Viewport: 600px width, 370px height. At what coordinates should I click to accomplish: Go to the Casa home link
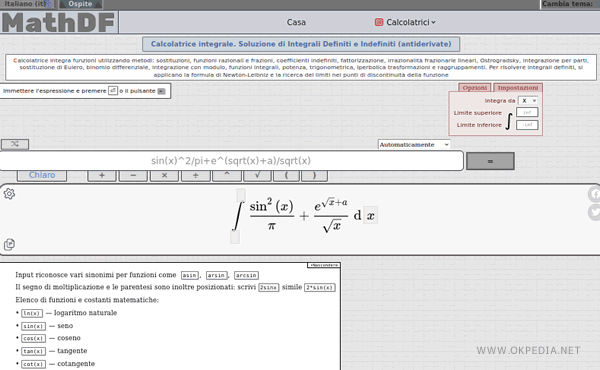pyautogui.click(x=296, y=22)
